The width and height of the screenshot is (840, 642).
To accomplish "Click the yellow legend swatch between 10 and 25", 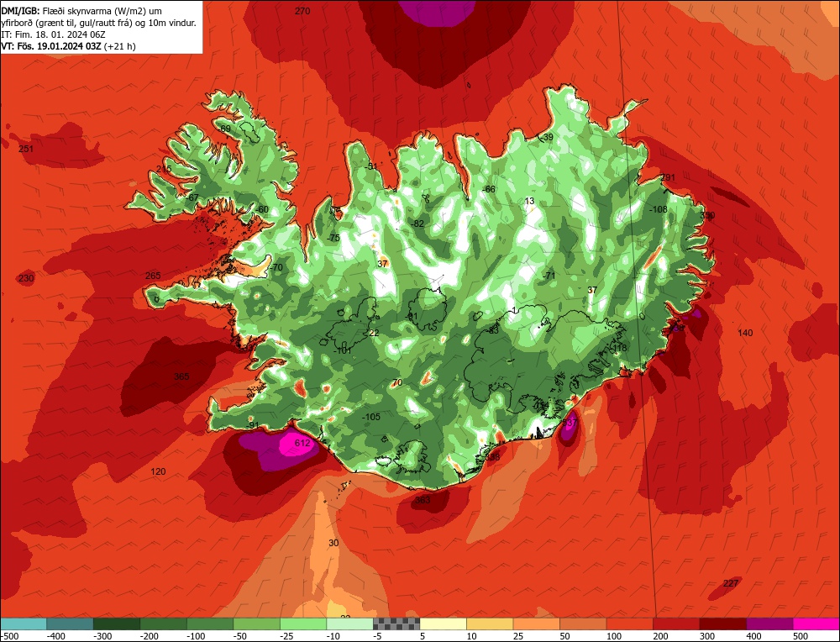I will [x=490, y=624].
